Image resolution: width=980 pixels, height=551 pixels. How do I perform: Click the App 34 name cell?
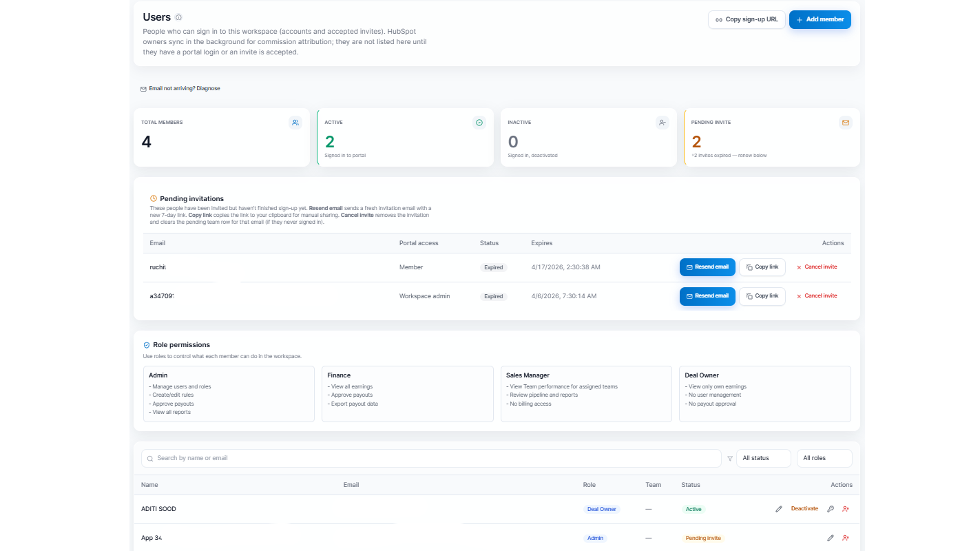click(x=152, y=538)
